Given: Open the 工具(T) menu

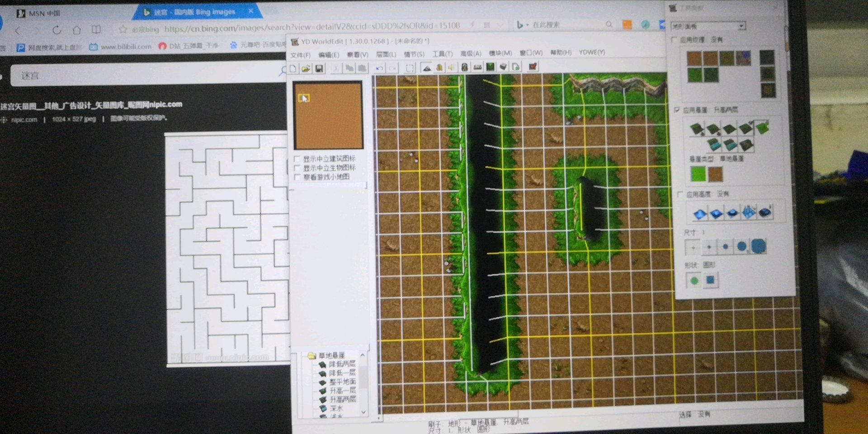Looking at the screenshot, I should tap(443, 54).
